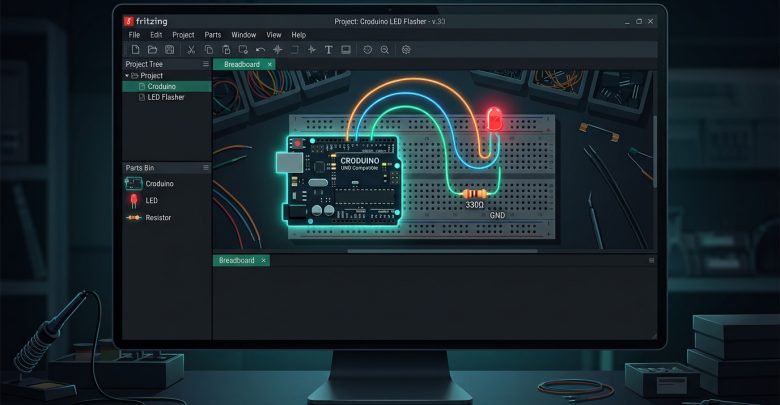Viewport: 780px width, 405px height.
Task: Select LED Flasher in Project Tree
Action: pos(167,97)
